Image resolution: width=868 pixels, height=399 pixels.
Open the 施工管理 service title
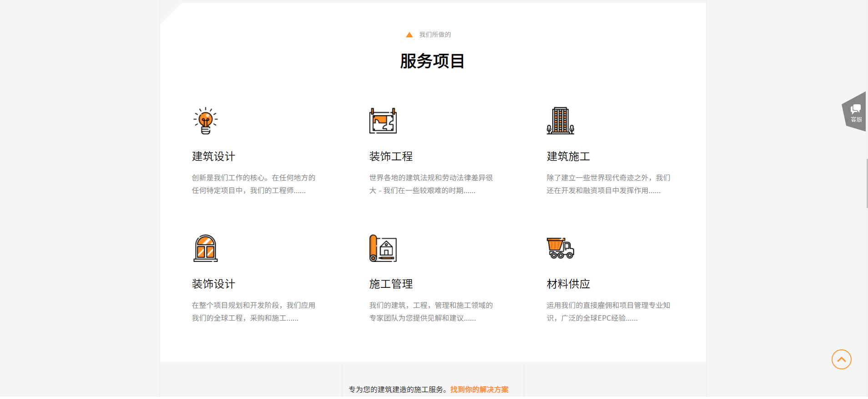pos(391,284)
